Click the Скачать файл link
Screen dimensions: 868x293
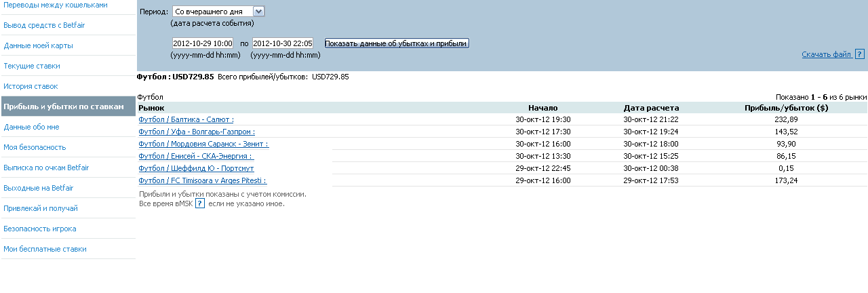(x=827, y=54)
